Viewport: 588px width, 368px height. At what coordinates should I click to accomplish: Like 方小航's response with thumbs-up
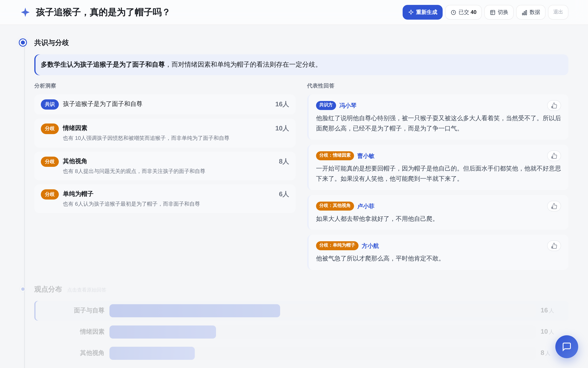(x=554, y=246)
